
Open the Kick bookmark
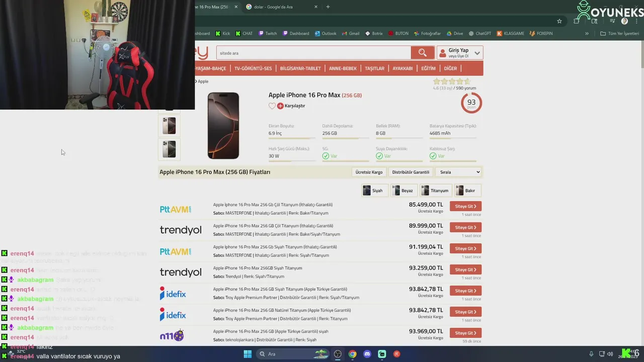223,34
